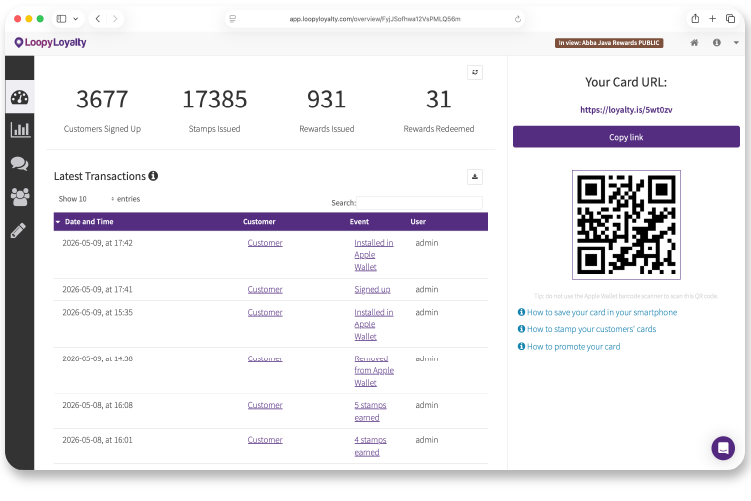Click the info icon beside Latest Transactions
Image resolution: width=751 pixels, height=501 pixels.
[x=153, y=176]
